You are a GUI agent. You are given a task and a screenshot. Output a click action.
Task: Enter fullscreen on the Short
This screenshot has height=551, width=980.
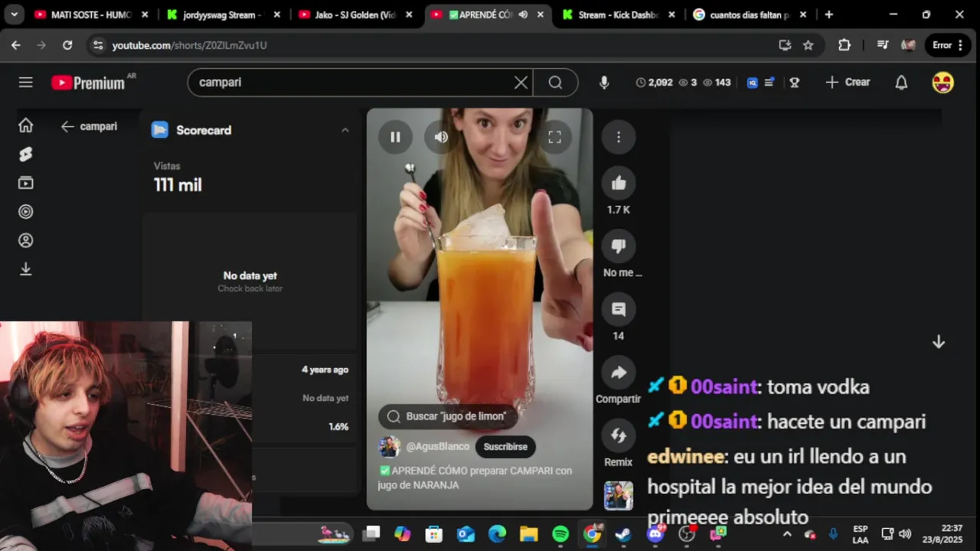[555, 137]
